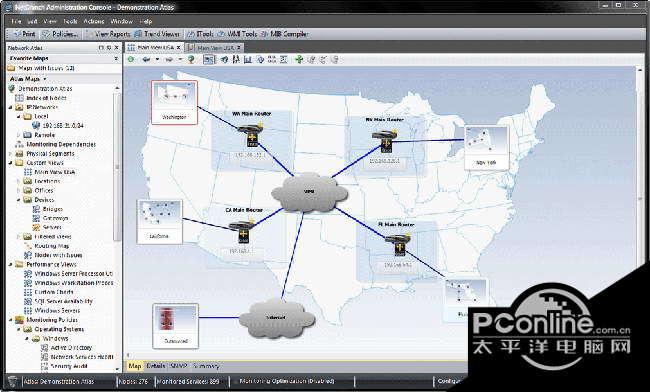Open the back history dropdown arrow
The height and width of the screenshot is (392, 650).
(157, 60)
